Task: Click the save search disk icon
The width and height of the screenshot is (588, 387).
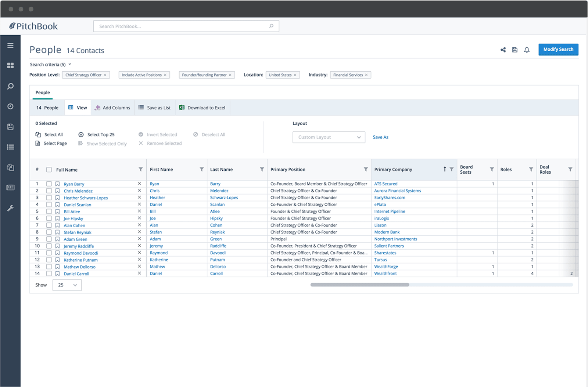Action: pyautogui.click(x=514, y=50)
